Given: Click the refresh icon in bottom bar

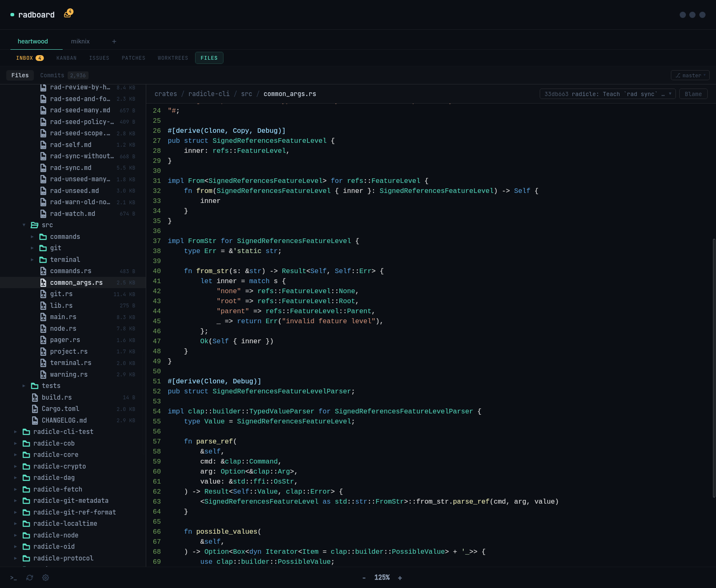Looking at the screenshot, I should 30,578.
